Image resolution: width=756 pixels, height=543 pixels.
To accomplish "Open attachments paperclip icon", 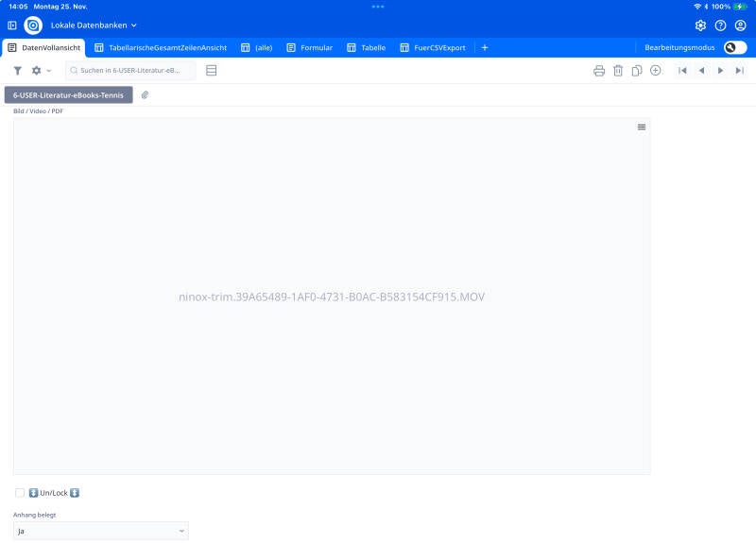I will pyautogui.click(x=145, y=95).
